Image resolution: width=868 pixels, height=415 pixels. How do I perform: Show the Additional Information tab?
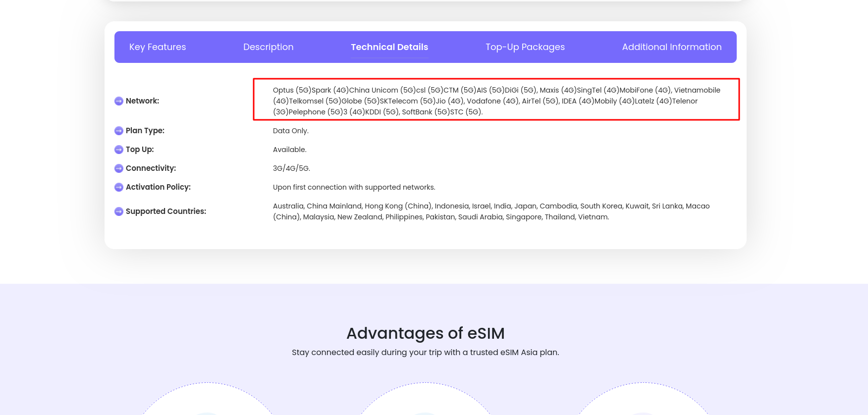[x=672, y=47]
